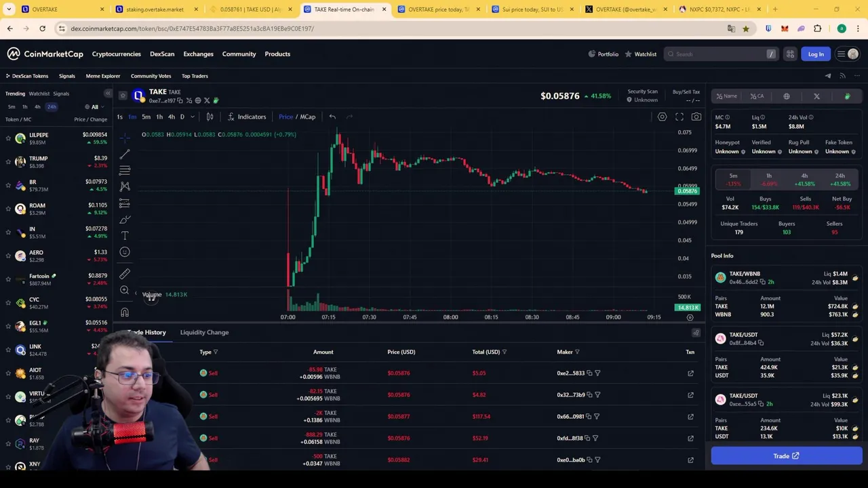This screenshot has height=488, width=868.
Task: Reload the browser page
Action: click(x=42, y=28)
